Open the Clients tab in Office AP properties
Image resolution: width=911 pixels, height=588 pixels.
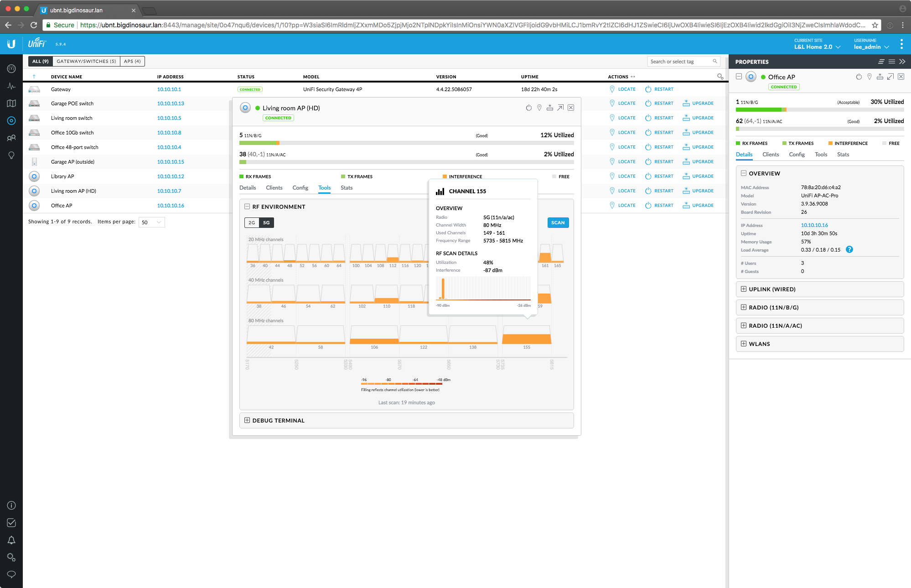coord(770,155)
